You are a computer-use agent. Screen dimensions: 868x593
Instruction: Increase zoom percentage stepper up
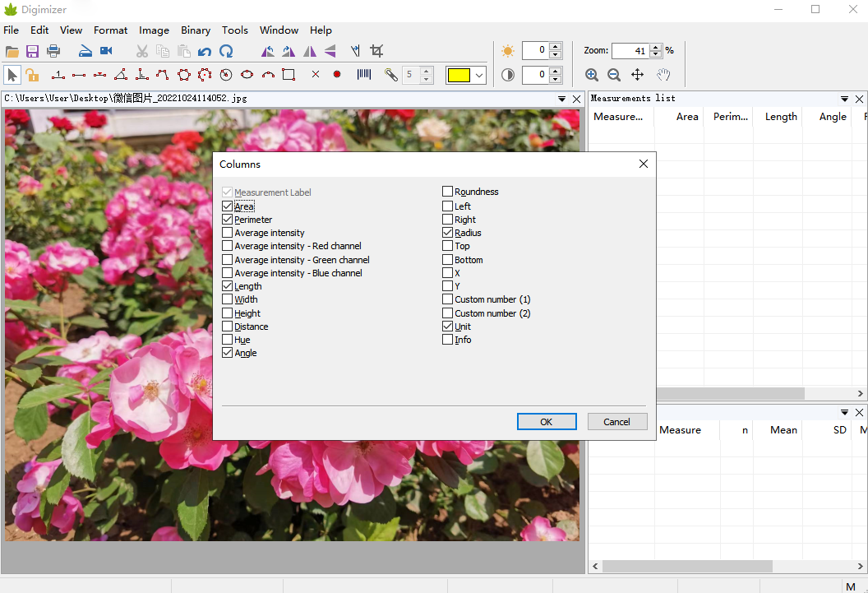(x=656, y=48)
